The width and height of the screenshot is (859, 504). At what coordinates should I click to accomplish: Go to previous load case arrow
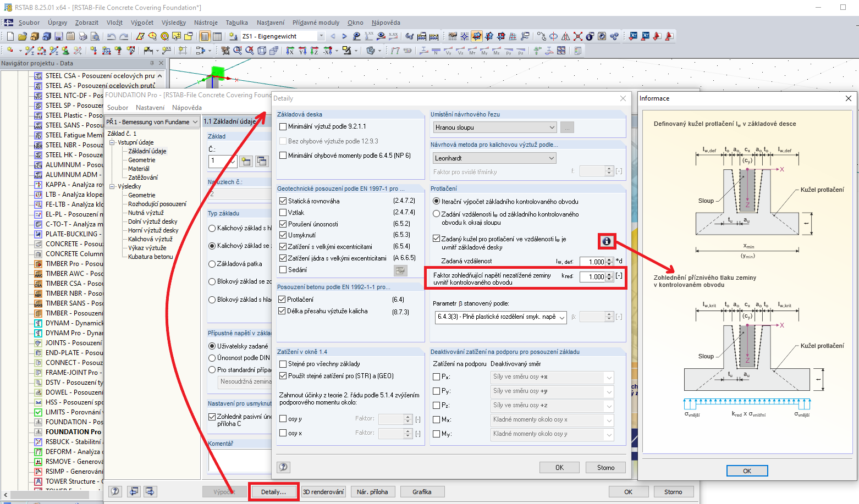click(x=333, y=36)
